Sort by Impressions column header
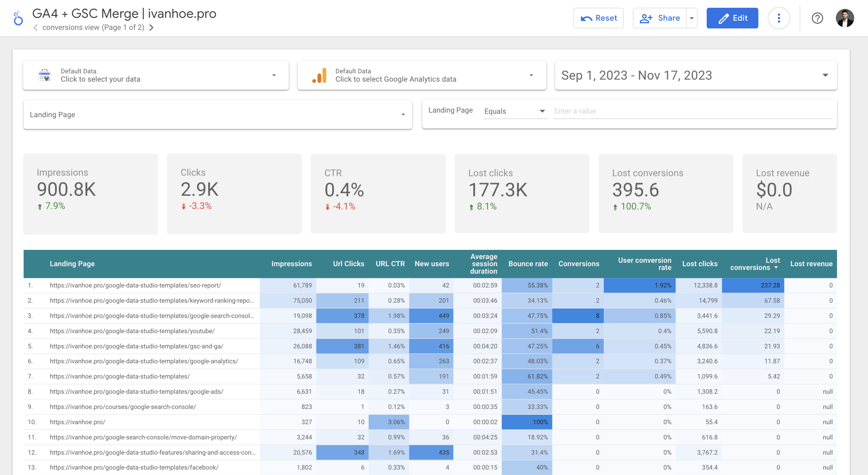 pyautogui.click(x=291, y=264)
